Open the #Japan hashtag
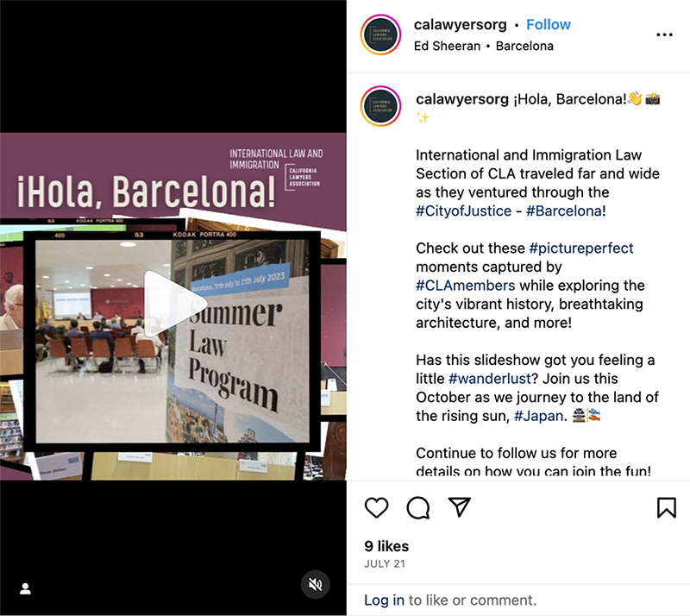The height and width of the screenshot is (616, 690). click(538, 416)
